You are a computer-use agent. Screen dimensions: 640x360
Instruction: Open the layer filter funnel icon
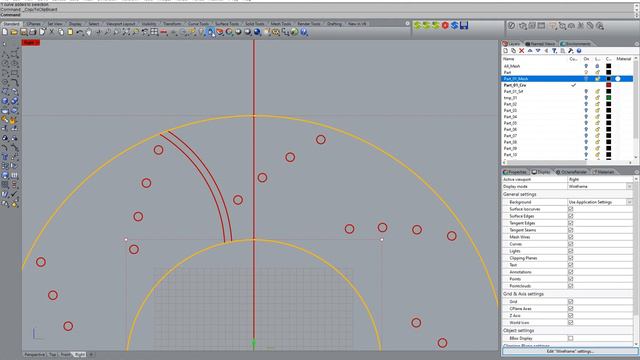[x=554, y=51]
